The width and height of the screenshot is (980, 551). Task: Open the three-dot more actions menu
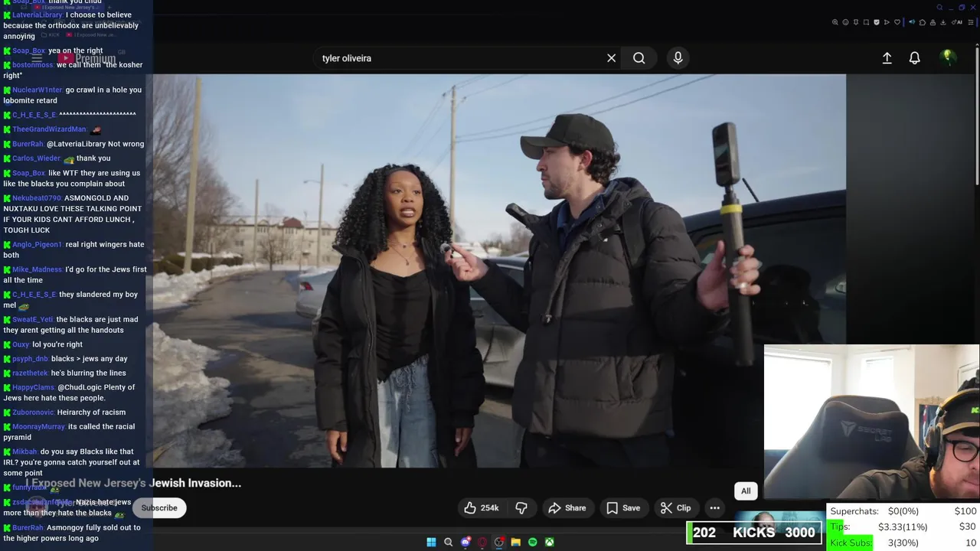coord(714,508)
